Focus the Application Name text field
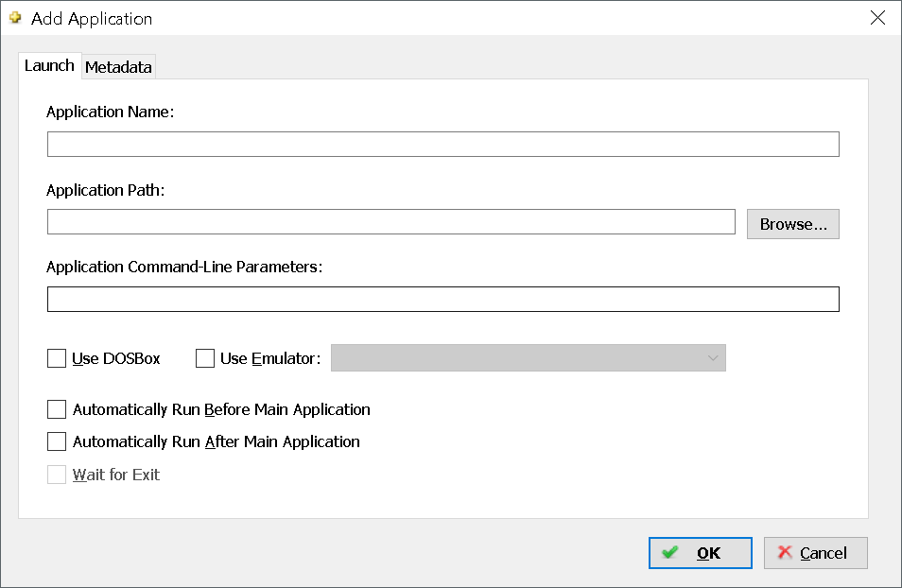The width and height of the screenshot is (902, 588). [x=442, y=144]
